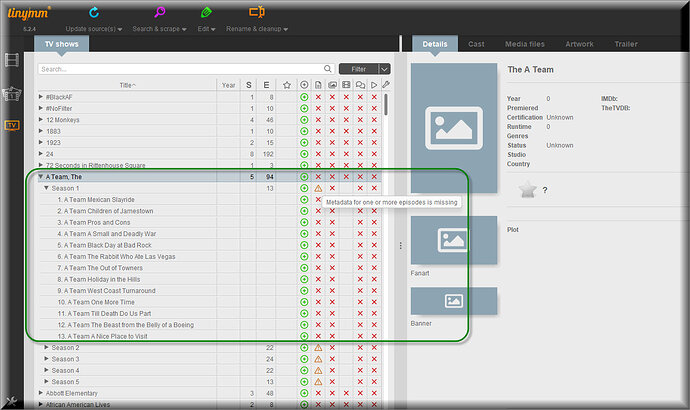
Task: Select episode 9. A Team West Coast Turnaround
Action: tap(106, 291)
